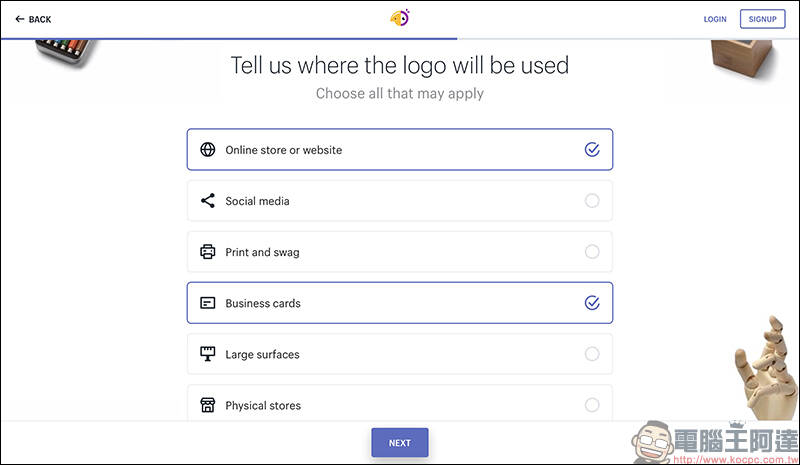800x465 pixels.
Task: Check the Social media circle
Action: tap(592, 201)
